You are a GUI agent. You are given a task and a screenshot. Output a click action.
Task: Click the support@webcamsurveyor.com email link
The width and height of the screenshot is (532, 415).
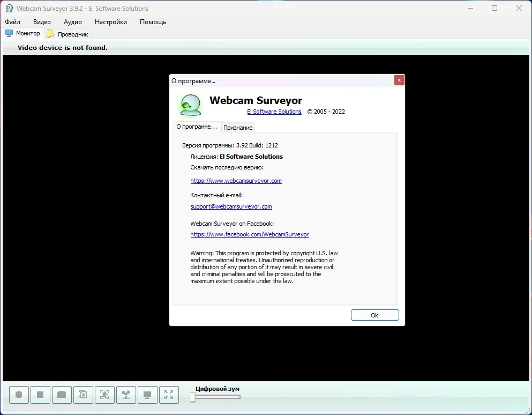coord(231,206)
